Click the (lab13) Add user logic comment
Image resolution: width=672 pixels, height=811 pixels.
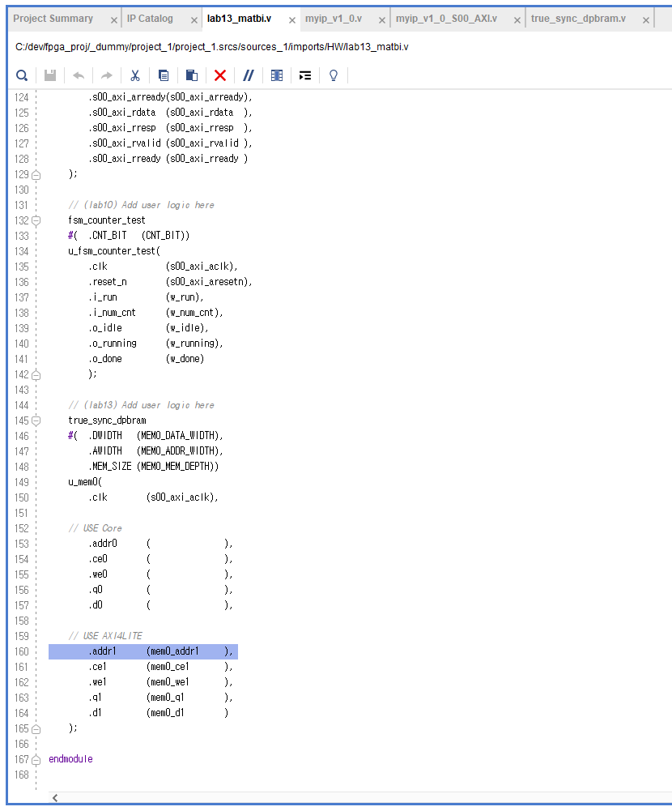pyautogui.click(x=141, y=405)
